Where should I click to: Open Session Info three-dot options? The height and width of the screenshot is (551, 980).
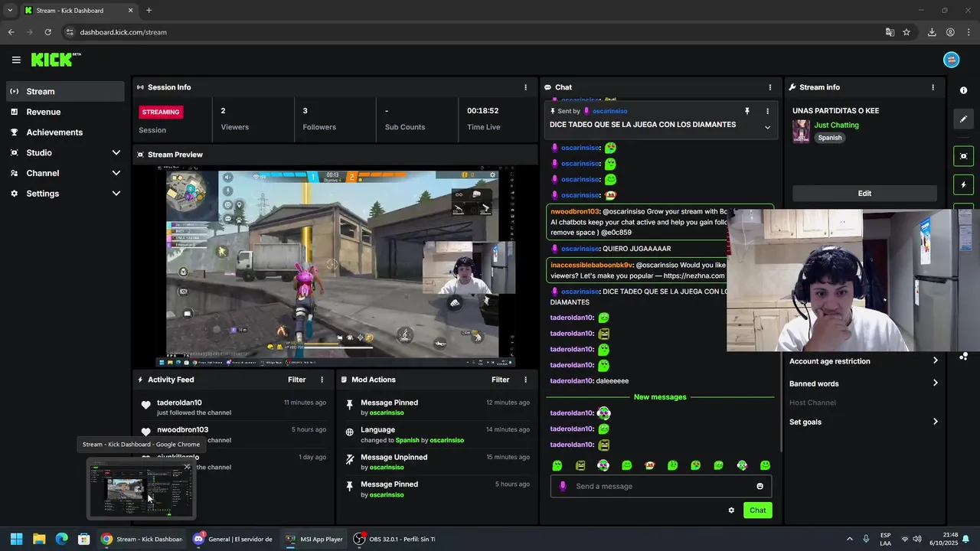pos(525,87)
